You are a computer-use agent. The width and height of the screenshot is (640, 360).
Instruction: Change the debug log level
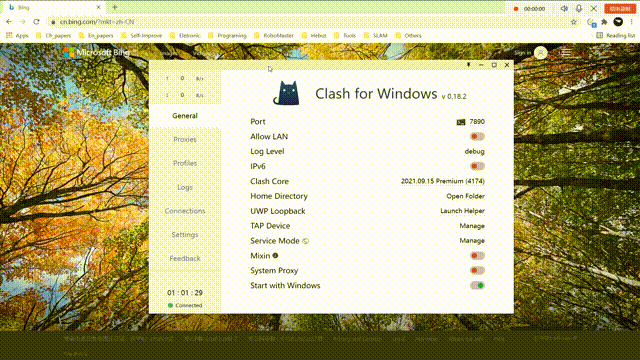point(474,151)
